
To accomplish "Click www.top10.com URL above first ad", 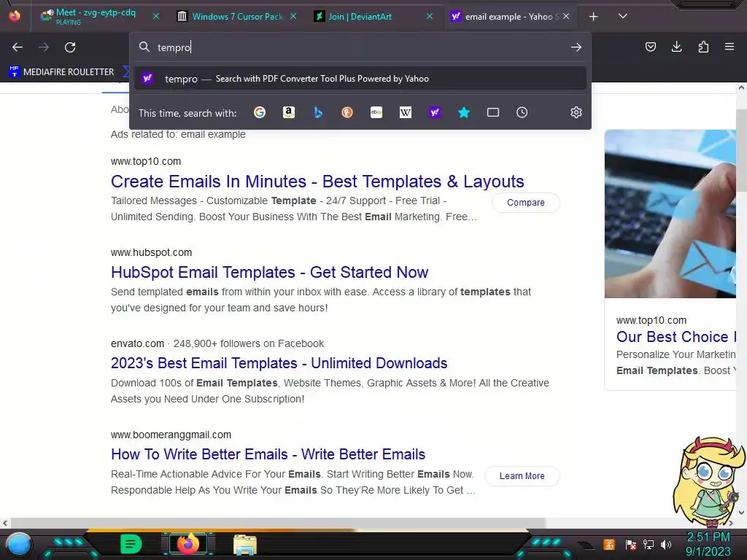I will 146,161.
